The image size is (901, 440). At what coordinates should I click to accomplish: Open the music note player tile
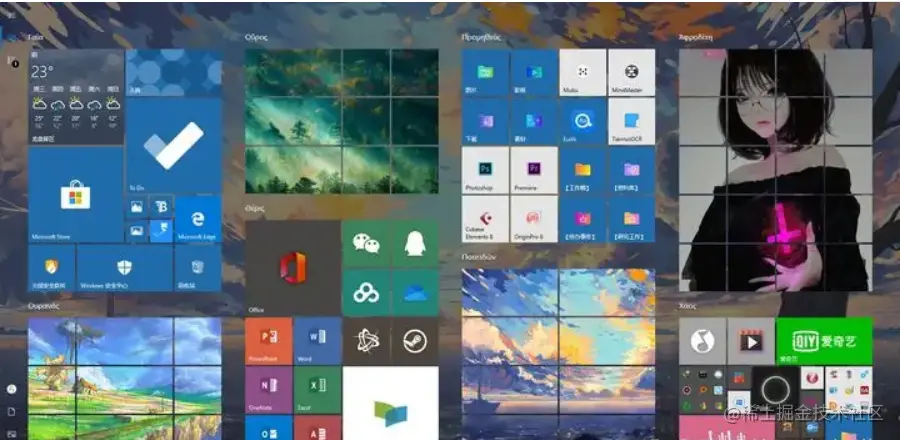click(x=702, y=341)
